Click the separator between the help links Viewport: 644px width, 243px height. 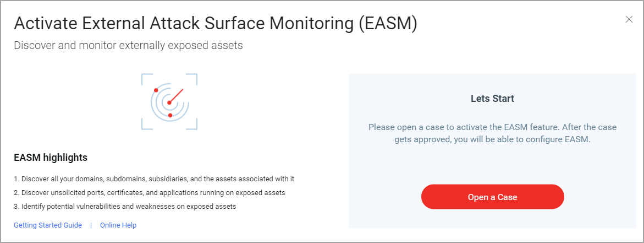click(x=91, y=225)
